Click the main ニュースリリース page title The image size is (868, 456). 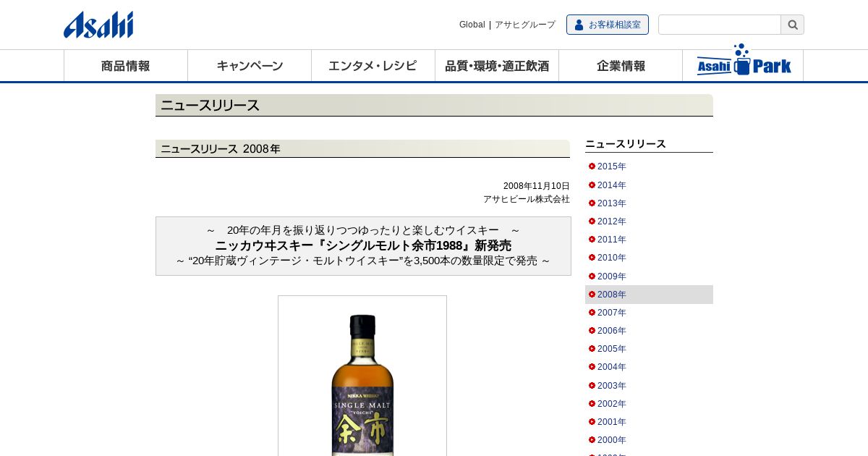(434, 105)
